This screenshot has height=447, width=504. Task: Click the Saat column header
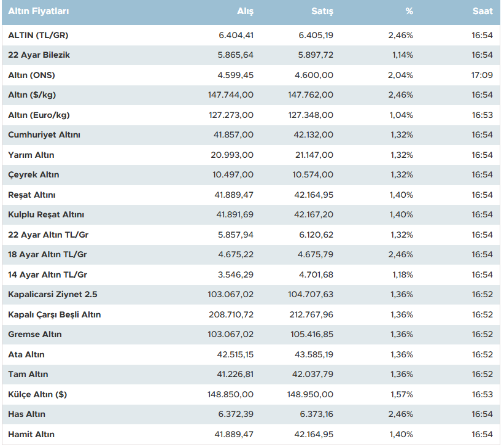(x=483, y=12)
